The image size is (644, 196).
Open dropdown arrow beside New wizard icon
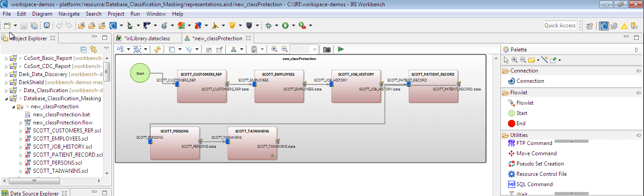[x=16, y=26]
